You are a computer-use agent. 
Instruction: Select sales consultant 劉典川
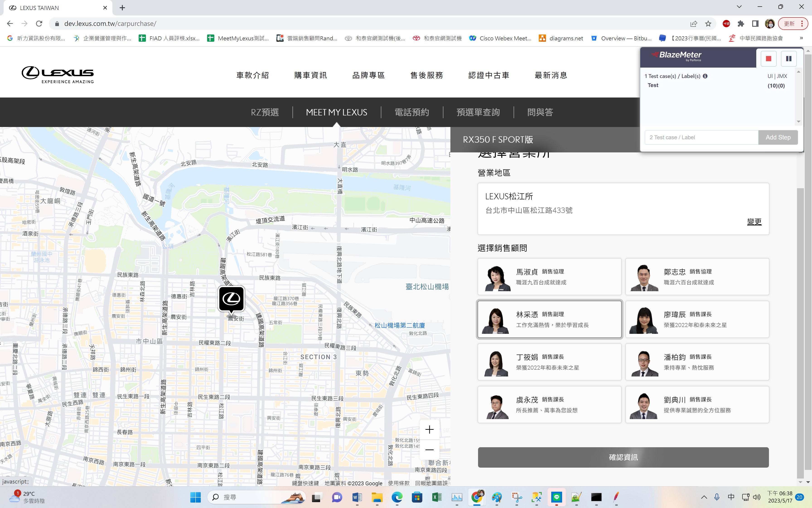[697, 405]
